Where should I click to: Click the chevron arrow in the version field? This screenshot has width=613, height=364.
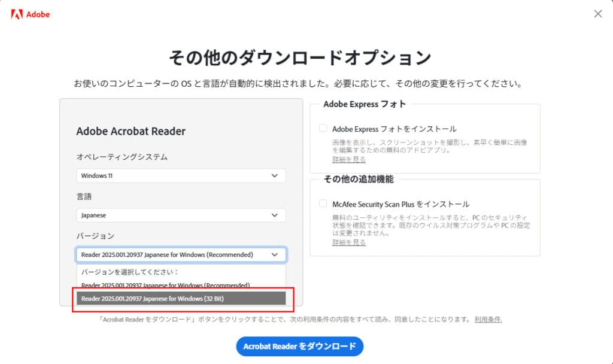click(275, 254)
